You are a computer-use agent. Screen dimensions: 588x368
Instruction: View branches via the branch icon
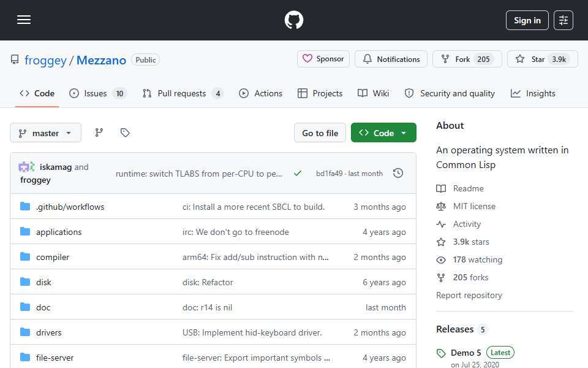pyautogui.click(x=99, y=132)
